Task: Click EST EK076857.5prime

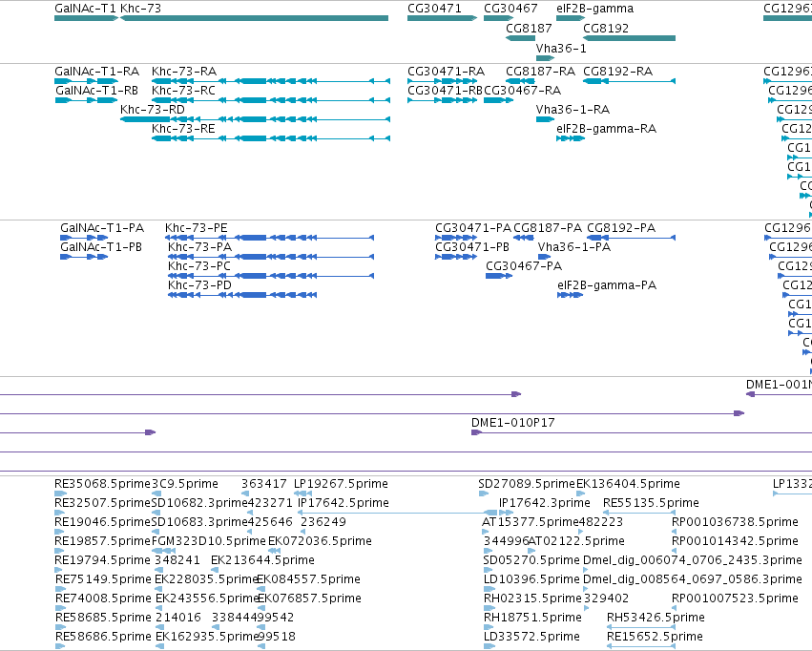Action: [262, 609]
